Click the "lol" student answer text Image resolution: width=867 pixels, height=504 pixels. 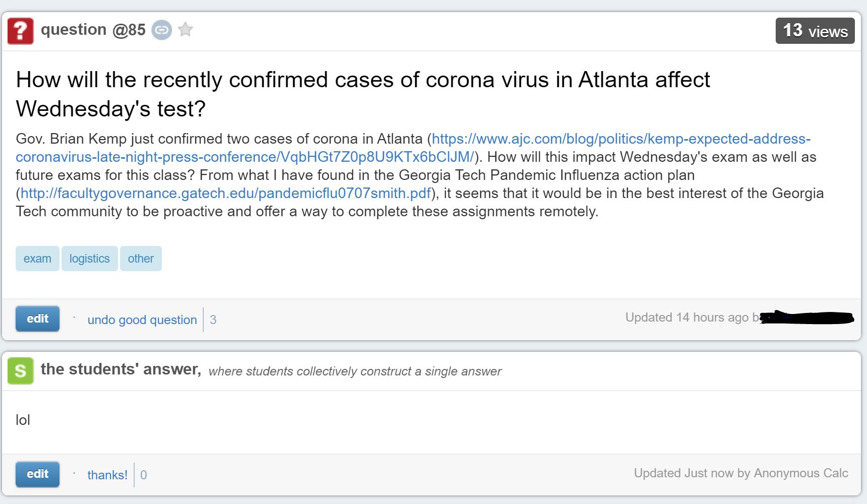pos(23,420)
